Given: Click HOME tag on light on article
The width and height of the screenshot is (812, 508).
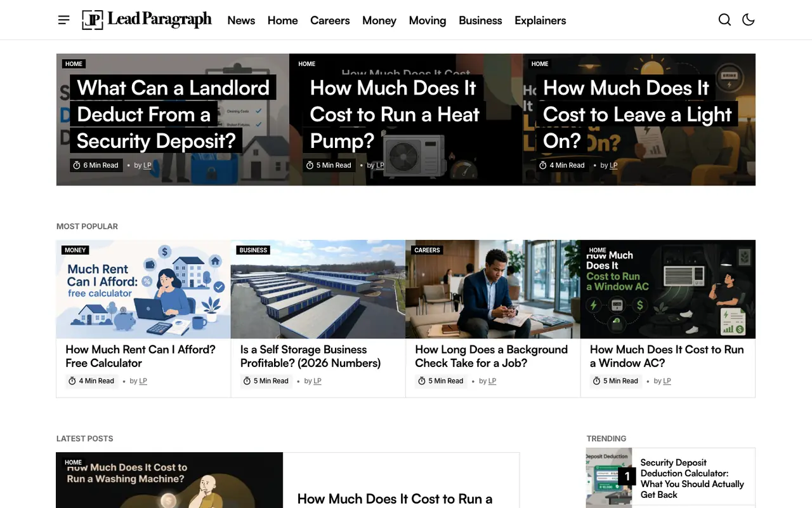Looking at the screenshot, I should pos(540,64).
